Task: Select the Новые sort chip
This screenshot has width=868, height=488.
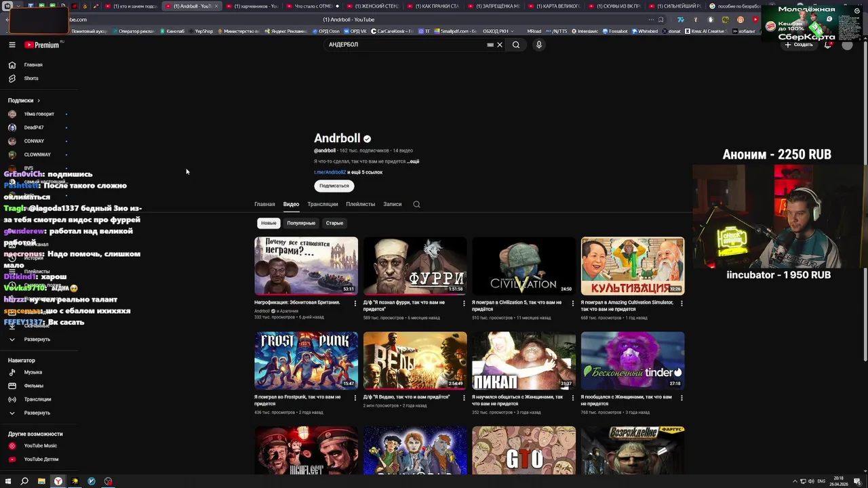Action: pyautogui.click(x=269, y=223)
